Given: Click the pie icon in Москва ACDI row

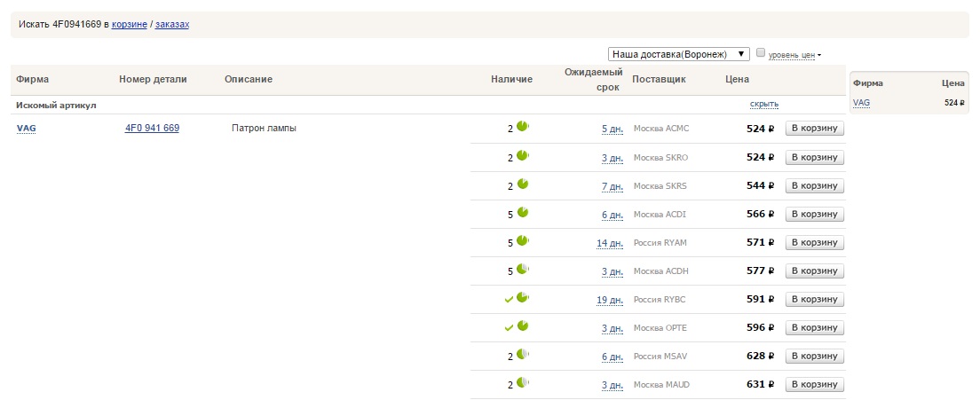Looking at the screenshot, I should [523, 212].
